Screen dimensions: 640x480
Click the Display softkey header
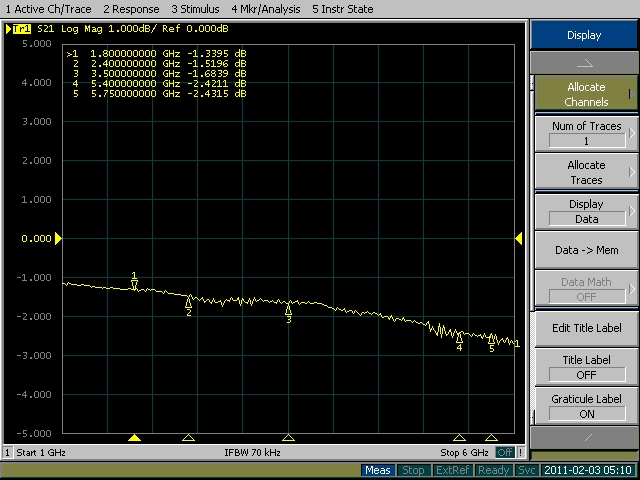click(x=584, y=35)
